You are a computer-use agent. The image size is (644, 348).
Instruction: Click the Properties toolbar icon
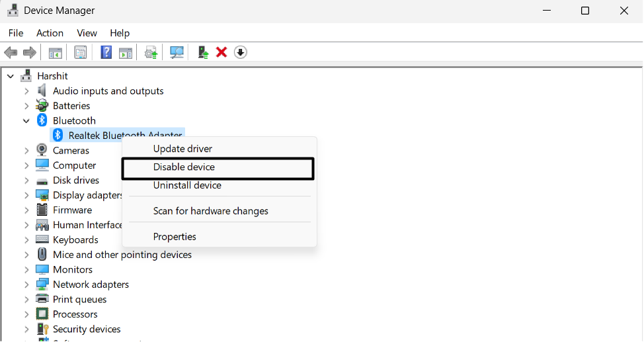click(x=81, y=52)
